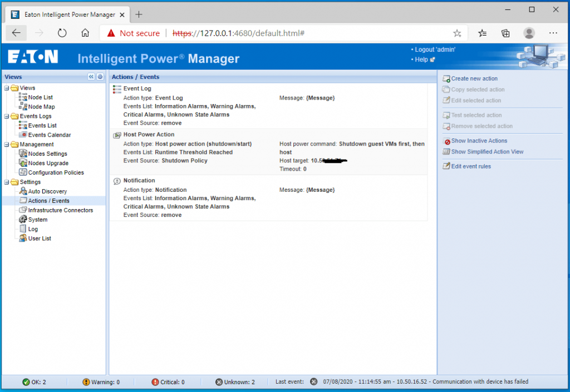Click the Auto Discovery icon
Viewport: 570px width, 392px height.
tap(23, 191)
